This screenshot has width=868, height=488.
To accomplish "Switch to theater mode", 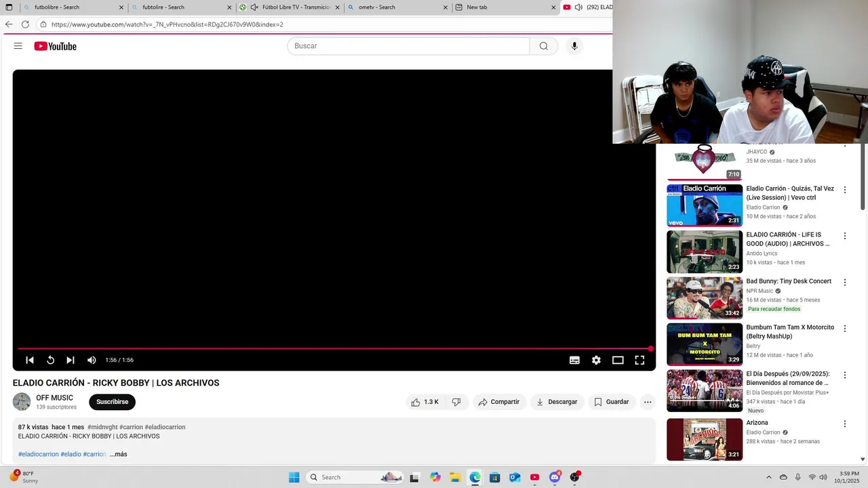I will point(618,360).
